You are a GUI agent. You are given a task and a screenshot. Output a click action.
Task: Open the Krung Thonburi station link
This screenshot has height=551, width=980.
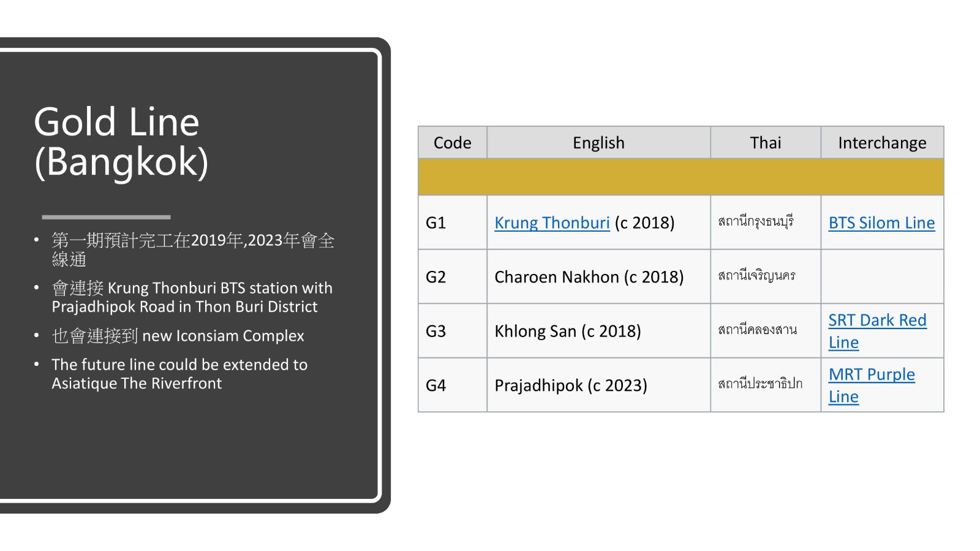pos(552,222)
